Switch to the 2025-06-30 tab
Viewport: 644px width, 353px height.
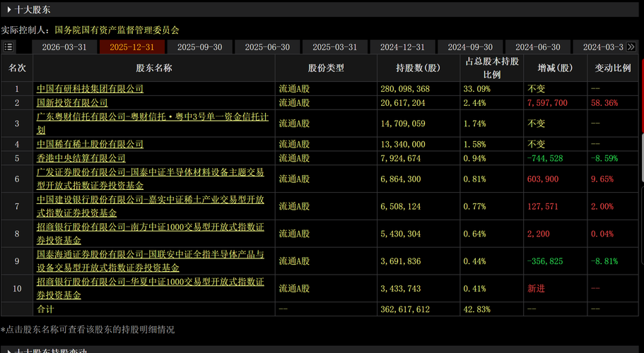(x=267, y=47)
